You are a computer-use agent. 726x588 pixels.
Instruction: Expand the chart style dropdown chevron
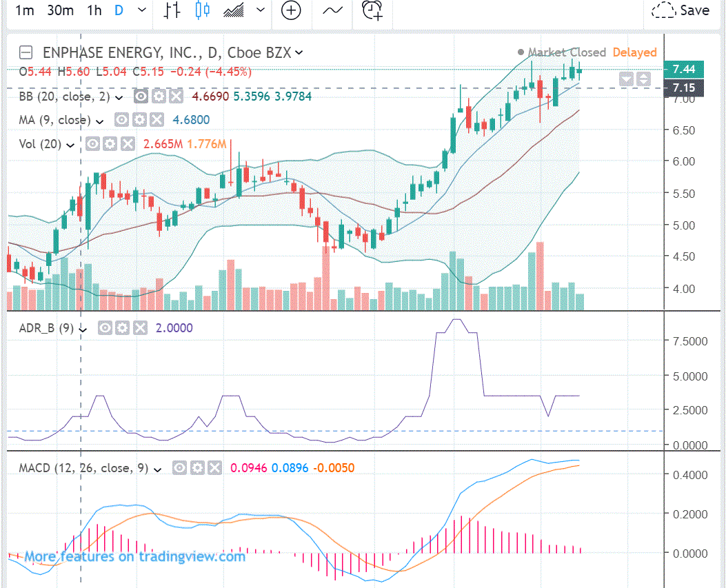click(261, 10)
